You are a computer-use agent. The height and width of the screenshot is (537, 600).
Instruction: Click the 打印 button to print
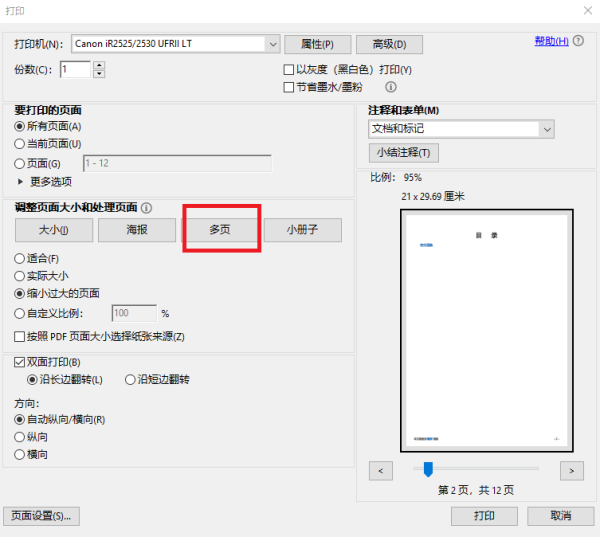(x=485, y=516)
